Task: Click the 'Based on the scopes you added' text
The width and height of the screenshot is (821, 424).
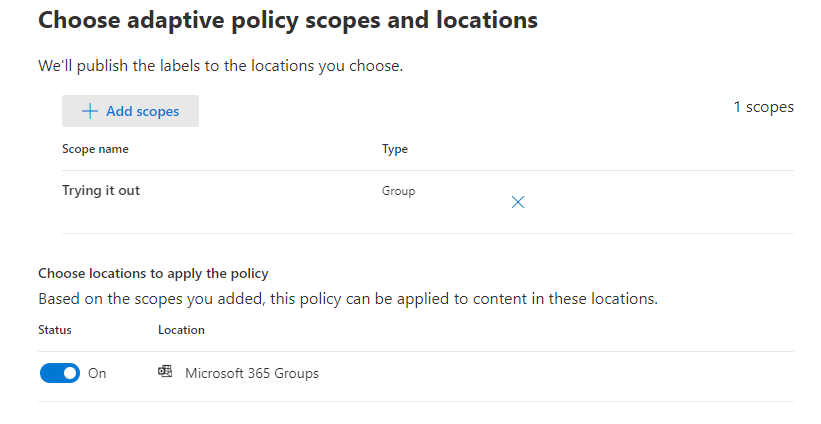Action: (x=347, y=298)
